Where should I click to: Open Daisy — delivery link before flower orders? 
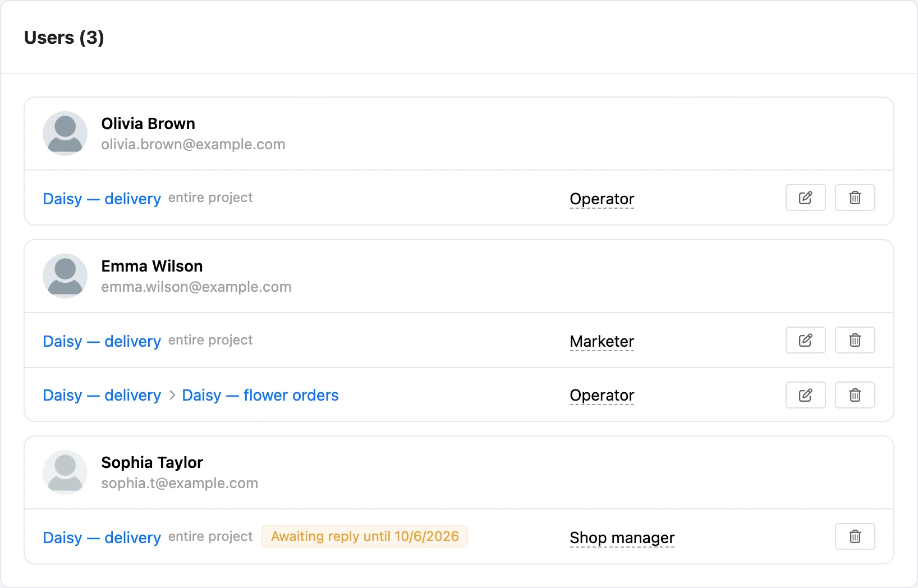pos(102,395)
